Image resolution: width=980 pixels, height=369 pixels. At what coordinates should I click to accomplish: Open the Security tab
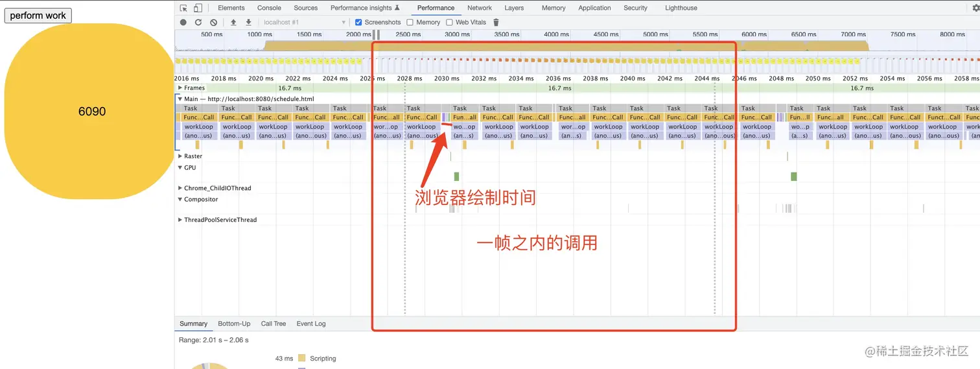pos(635,8)
